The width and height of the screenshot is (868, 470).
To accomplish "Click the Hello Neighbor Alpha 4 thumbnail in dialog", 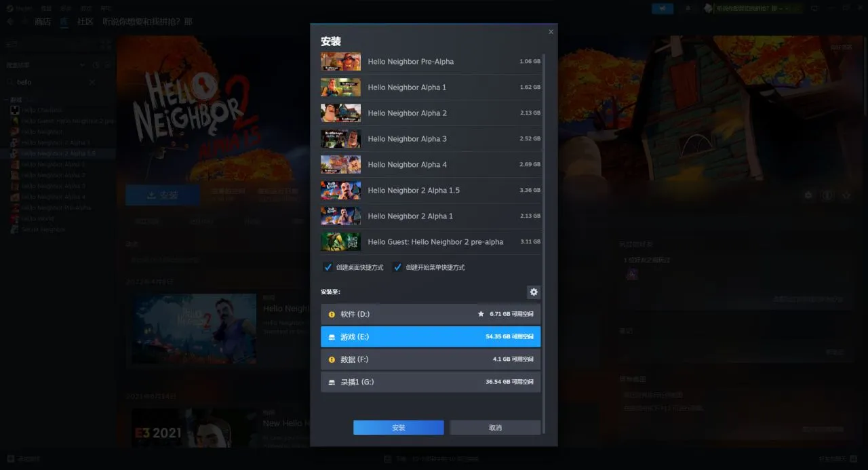I will [x=340, y=164].
